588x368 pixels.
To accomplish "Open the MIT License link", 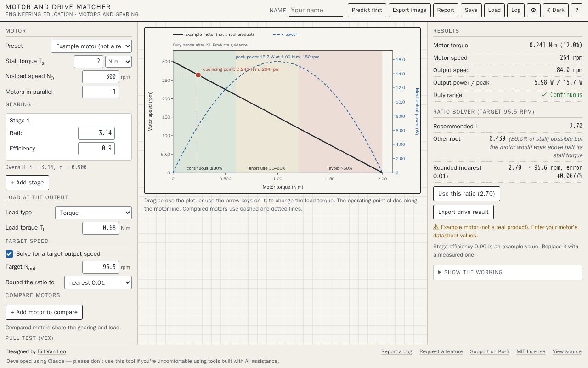I will coord(531,351).
